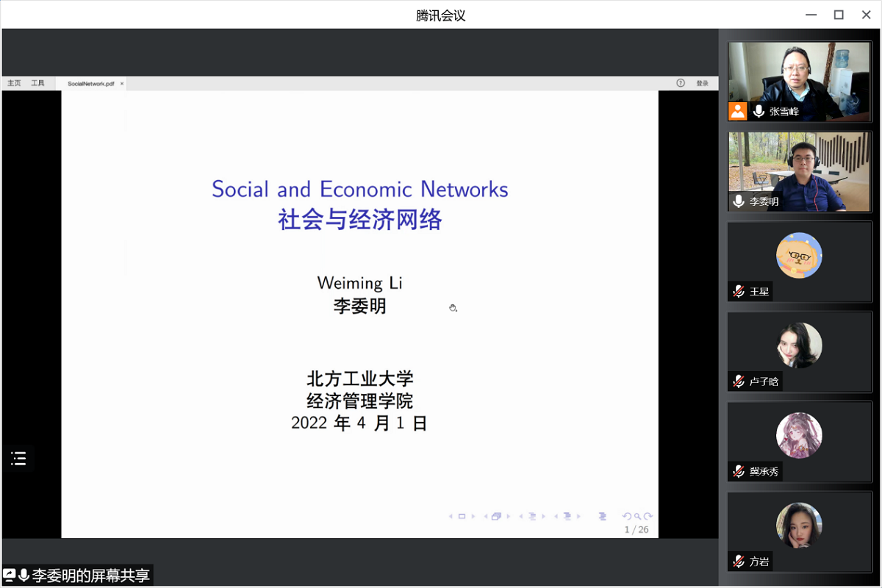
Task: Open the outline list icon on the left
Action: point(18,459)
